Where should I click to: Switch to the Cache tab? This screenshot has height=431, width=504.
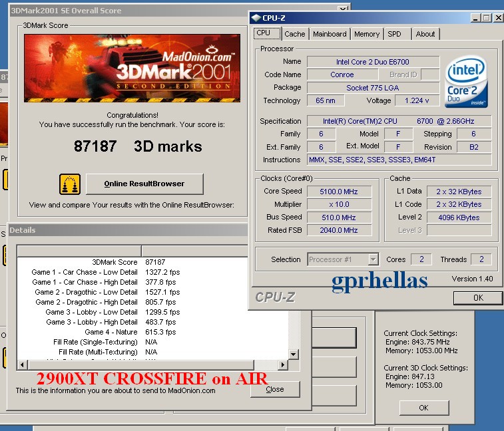click(x=295, y=34)
